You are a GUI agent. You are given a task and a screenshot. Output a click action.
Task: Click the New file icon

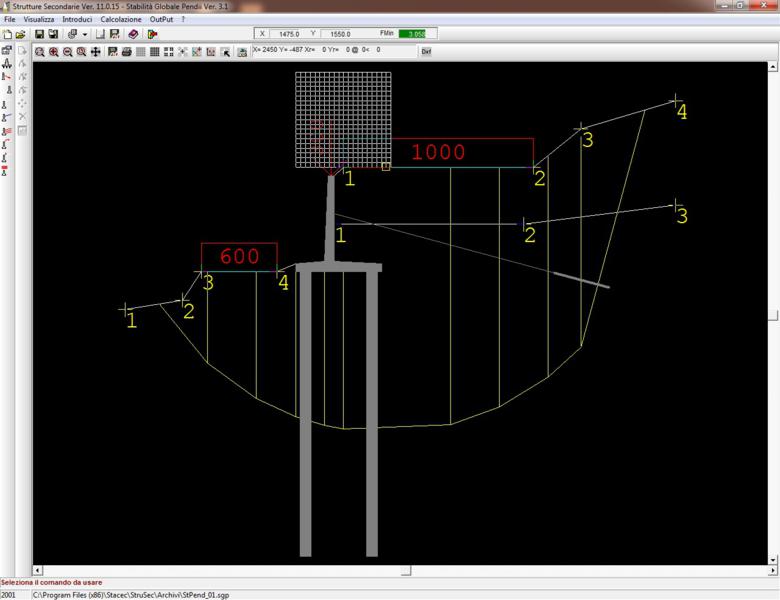(7, 34)
